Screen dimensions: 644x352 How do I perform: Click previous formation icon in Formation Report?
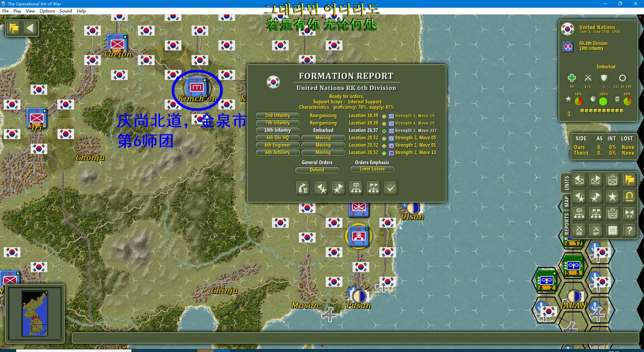pyautogui.click(x=321, y=188)
